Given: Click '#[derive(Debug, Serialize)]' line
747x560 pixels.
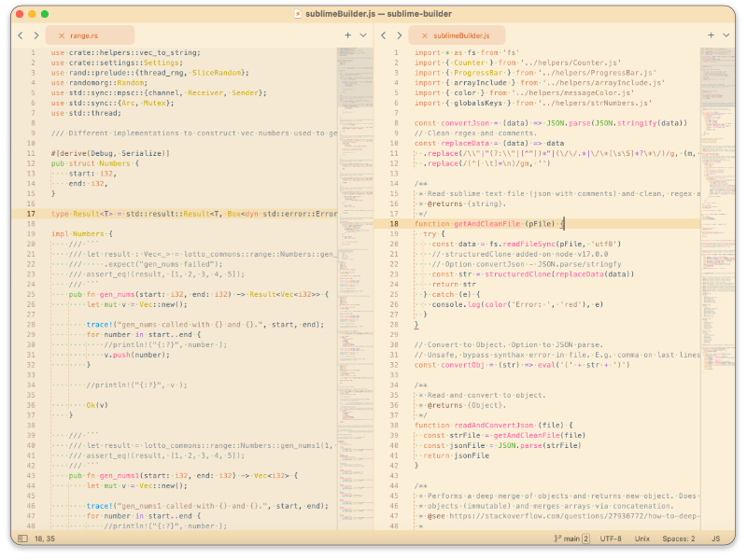Looking at the screenshot, I should [110, 153].
